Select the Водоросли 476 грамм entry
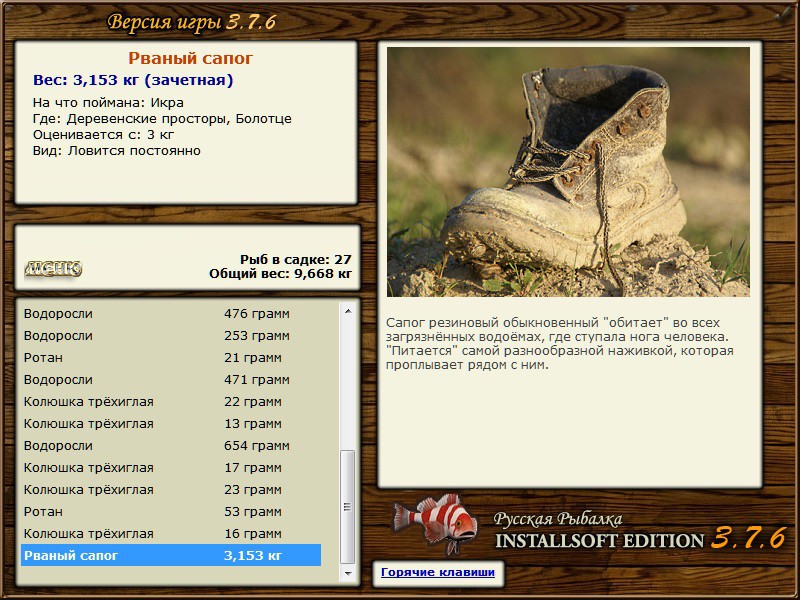Viewport: 800px width, 600px height. tap(171, 313)
